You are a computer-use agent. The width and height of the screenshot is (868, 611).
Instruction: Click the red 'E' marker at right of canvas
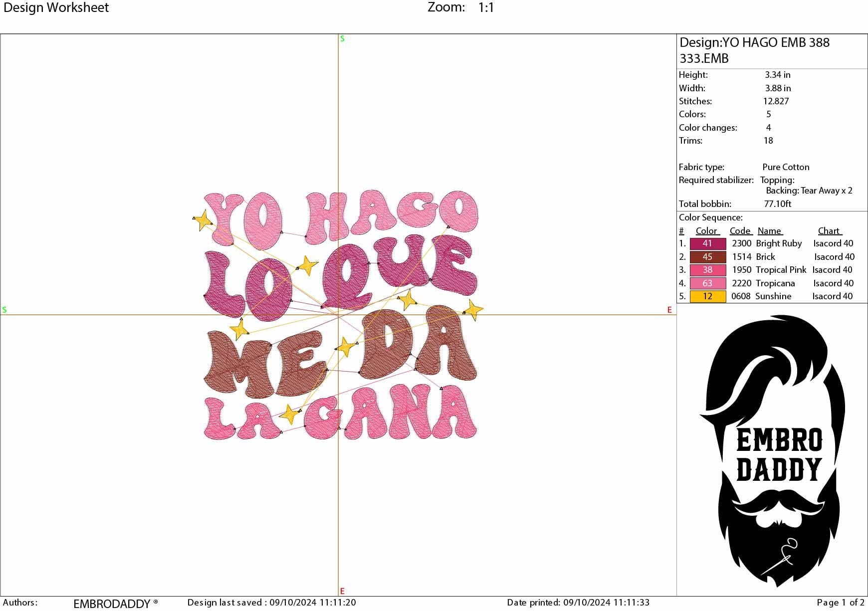click(669, 310)
